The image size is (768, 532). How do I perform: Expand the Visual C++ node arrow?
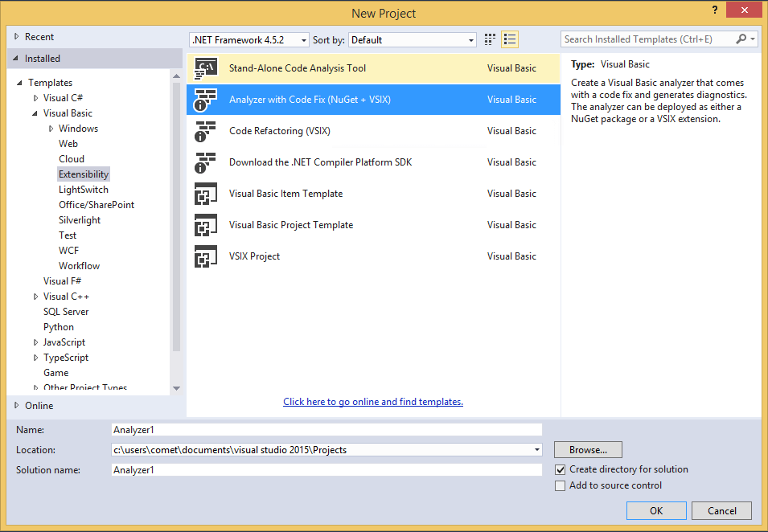35,297
